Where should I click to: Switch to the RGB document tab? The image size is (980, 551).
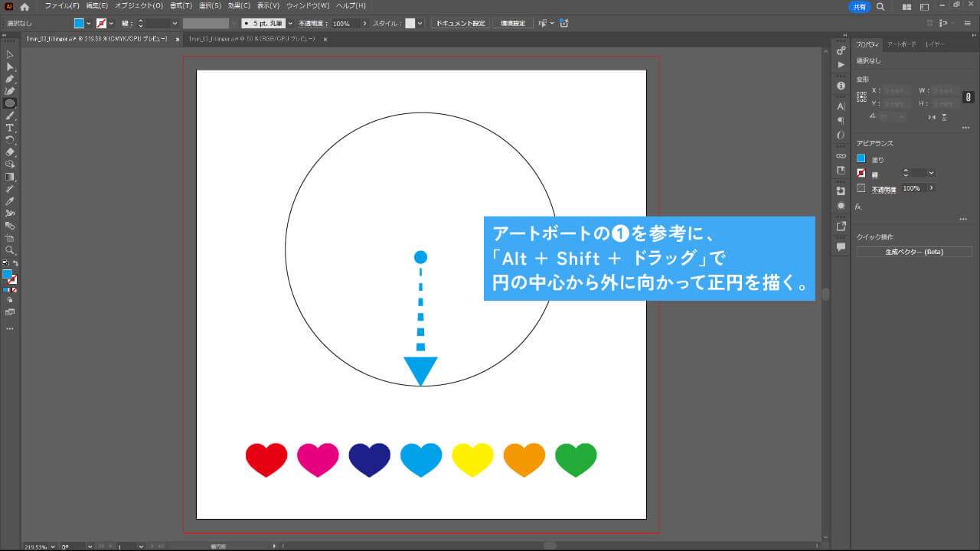251,38
